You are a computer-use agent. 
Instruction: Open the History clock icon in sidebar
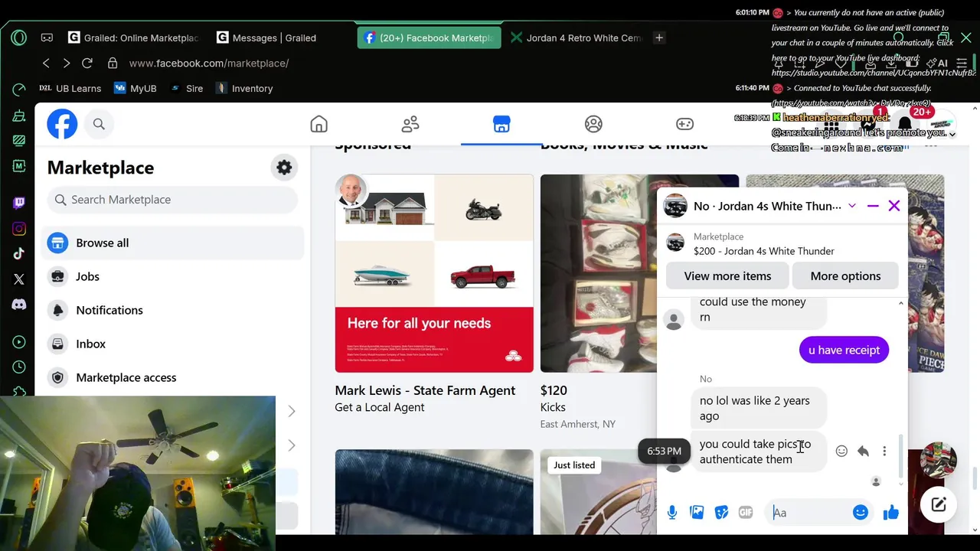(x=19, y=367)
